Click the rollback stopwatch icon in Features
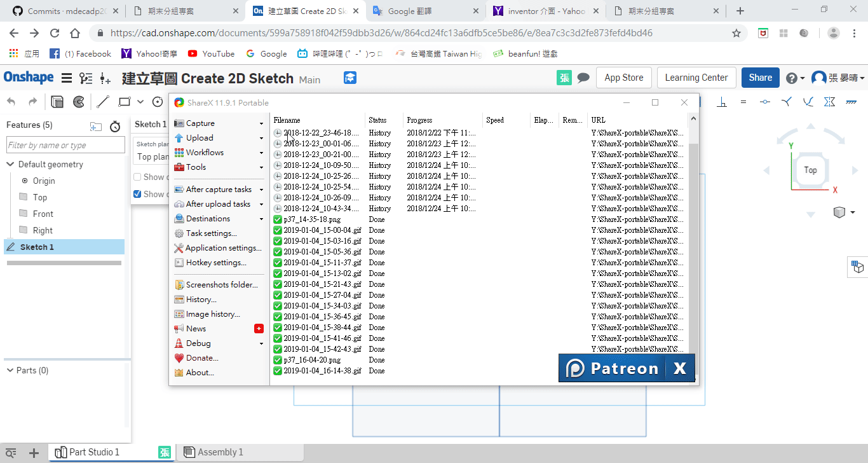Image resolution: width=868 pixels, height=463 pixels. click(115, 126)
